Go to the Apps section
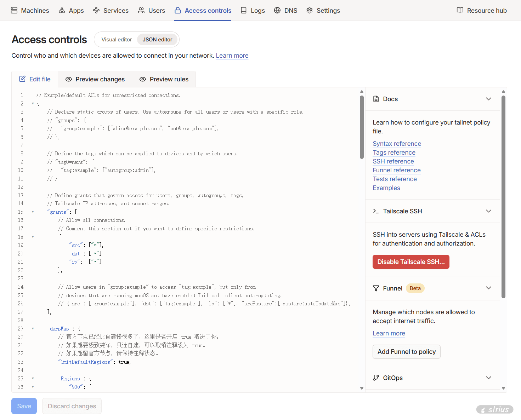 coord(71,11)
